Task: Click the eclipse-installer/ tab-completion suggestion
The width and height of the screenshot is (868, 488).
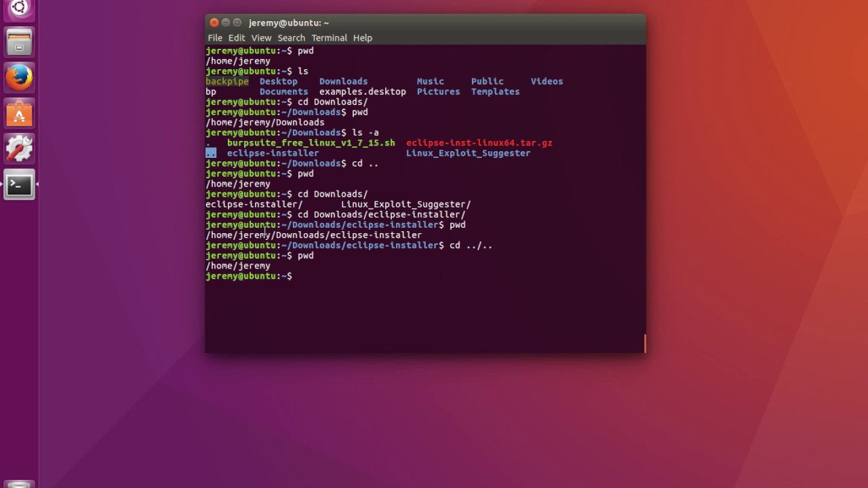Action: pos(254,205)
